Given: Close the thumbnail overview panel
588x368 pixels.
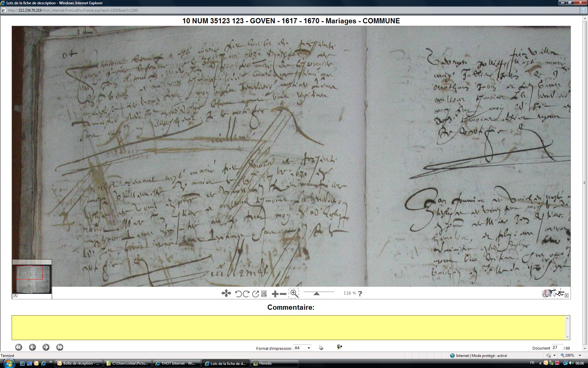Looking at the screenshot, I should pos(15,295).
